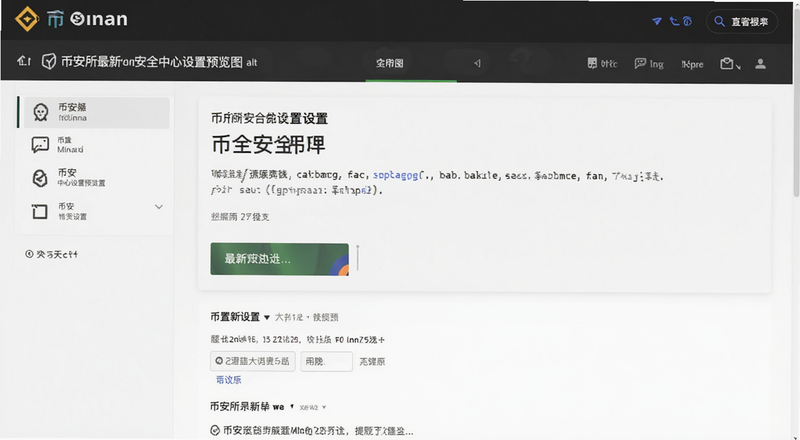
Task: Select the first sidebar item with the face icon
Action: (x=97, y=112)
